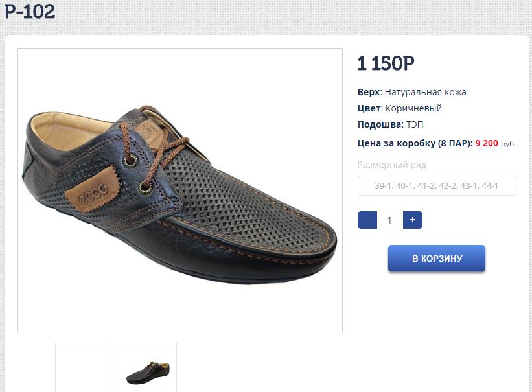Click the size range field starting 39-1
532x392 pixels.
click(x=437, y=186)
